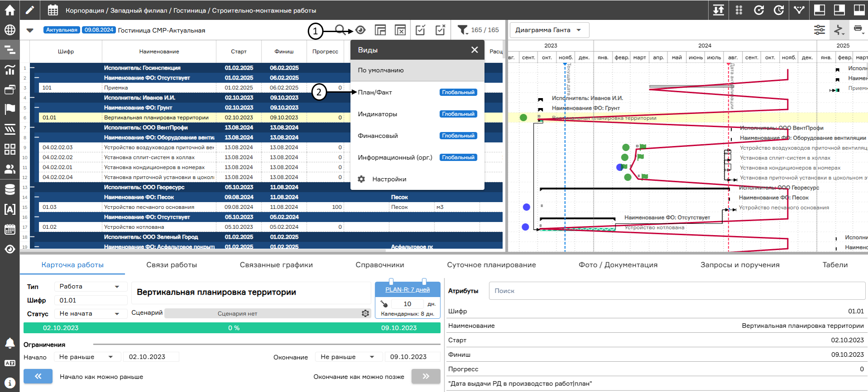Expand the schedule version dropdown arrow
868x392 pixels.
point(30,30)
